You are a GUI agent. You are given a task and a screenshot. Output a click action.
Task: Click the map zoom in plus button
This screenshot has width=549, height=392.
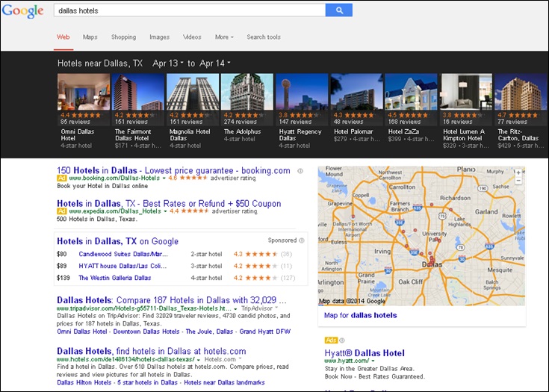click(518, 172)
